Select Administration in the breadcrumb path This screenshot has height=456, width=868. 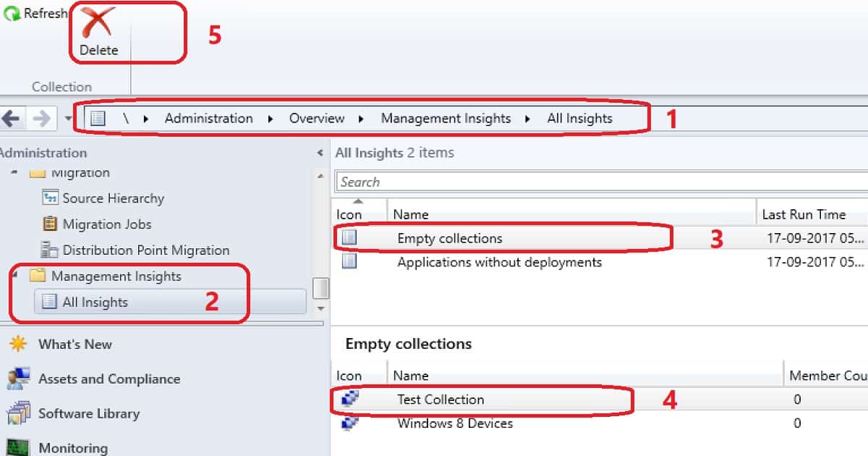tap(208, 119)
